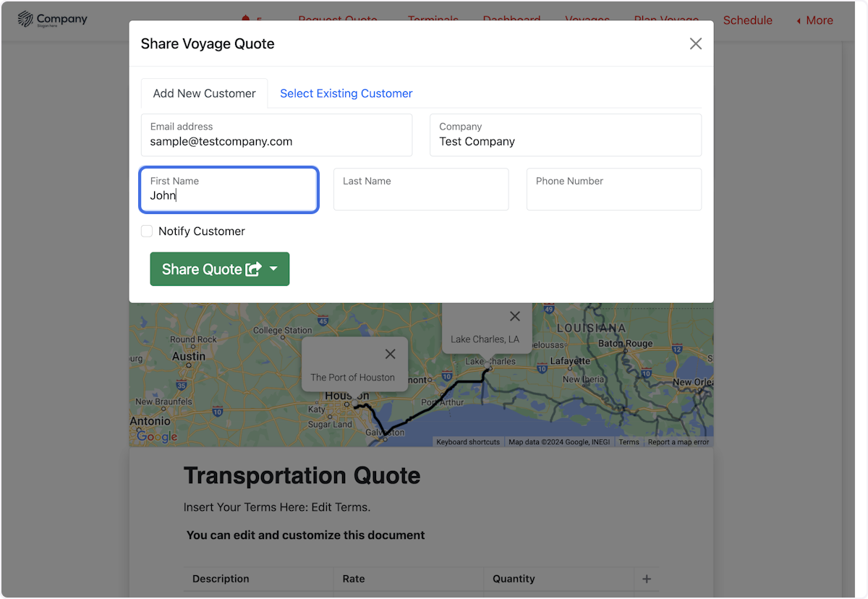Switch to Select Existing Customer tab
The height and width of the screenshot is (599, 868).
point(346,93)
